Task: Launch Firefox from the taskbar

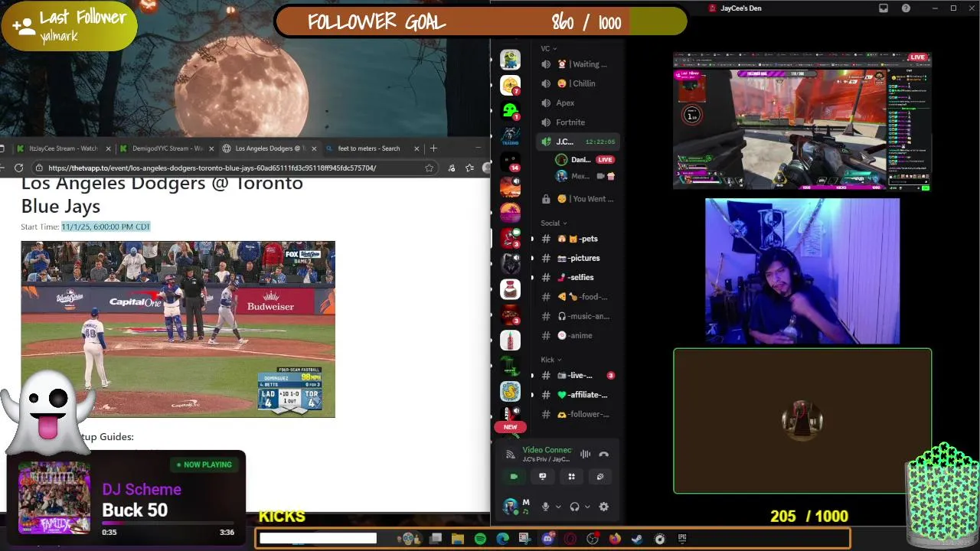Action: pos(615,539)
